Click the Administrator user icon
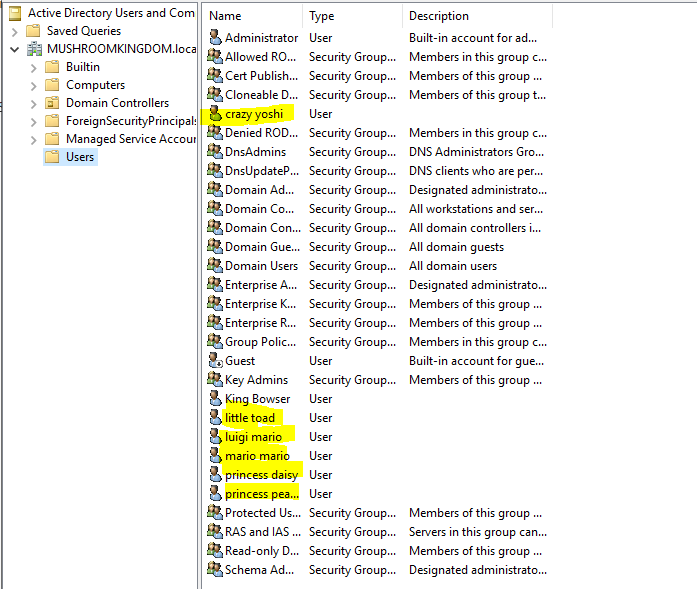This screenshot has width=697, height=589. [x=214, y=38]
